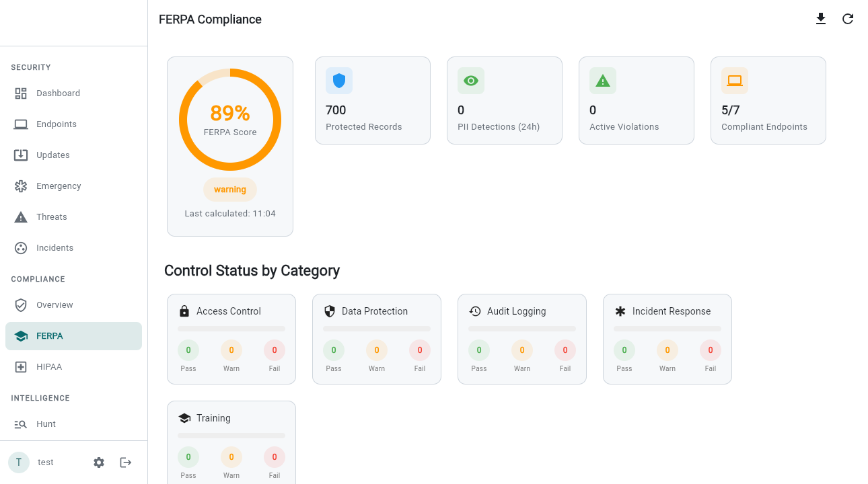Click the laptop icon on Compliant Endpoints card
The width and height of the screenshot is (868, 484).
click(x=734, y=80)
